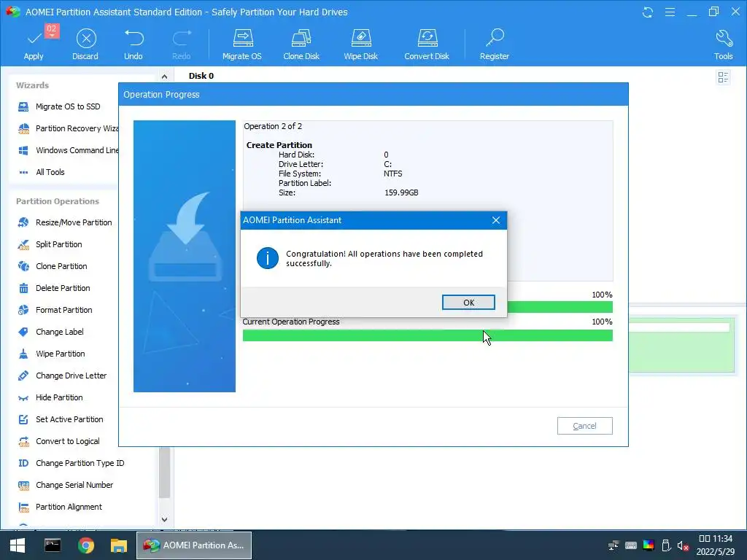Click the green partition block on disk map
The width and height of the screenshot is (747, 560).
(682, 345)
